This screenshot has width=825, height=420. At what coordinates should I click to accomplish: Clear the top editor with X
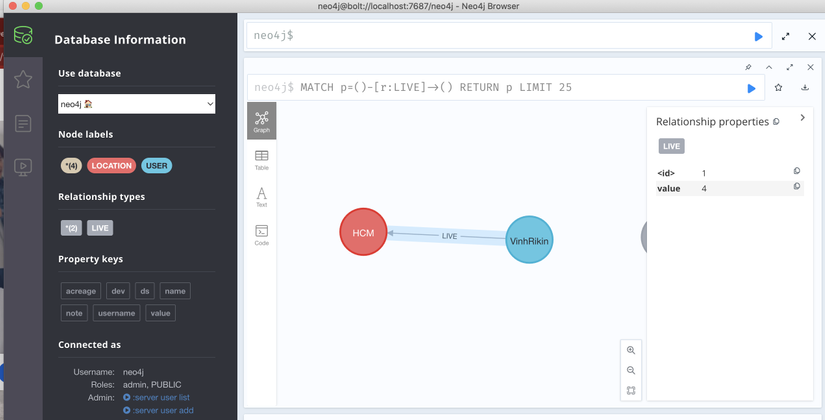(812, 36)
